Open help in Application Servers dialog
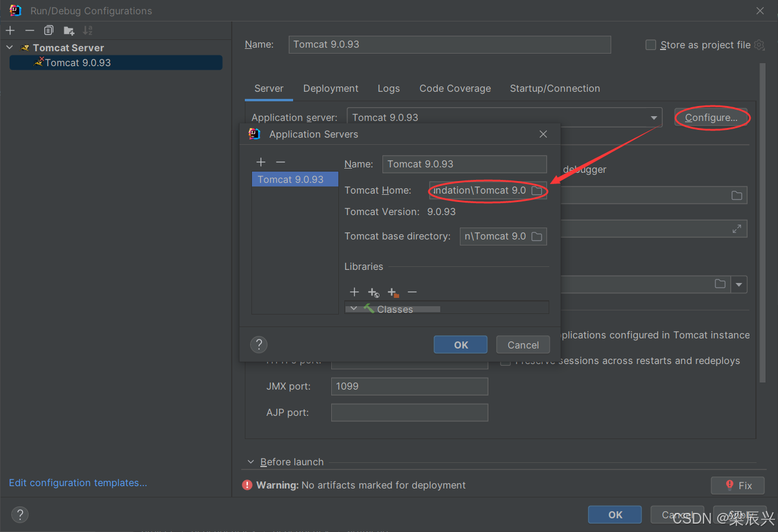Image resolution: width=778 pixels, height=532 pixels. [x=259, y=344]
